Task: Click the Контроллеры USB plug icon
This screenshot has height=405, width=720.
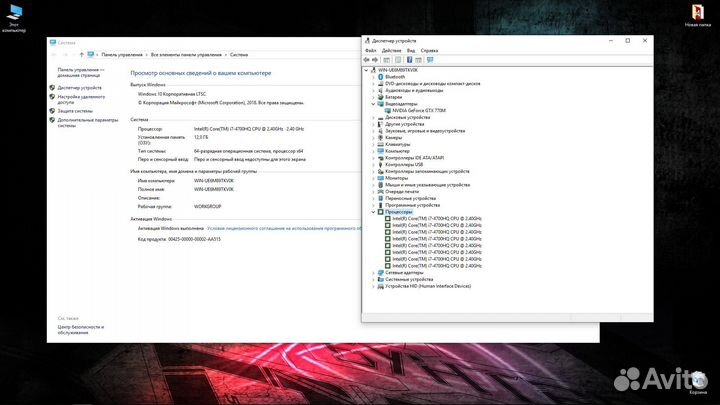Action: [380, 164]
